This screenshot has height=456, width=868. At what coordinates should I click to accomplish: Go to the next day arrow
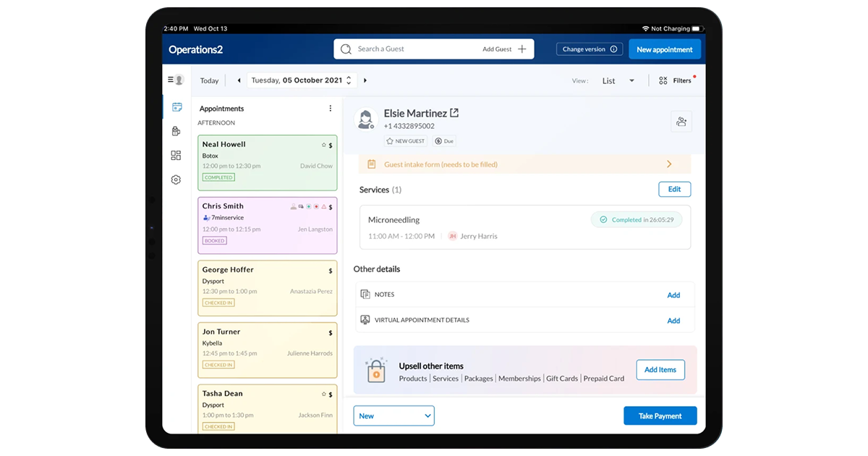point(365,80)
